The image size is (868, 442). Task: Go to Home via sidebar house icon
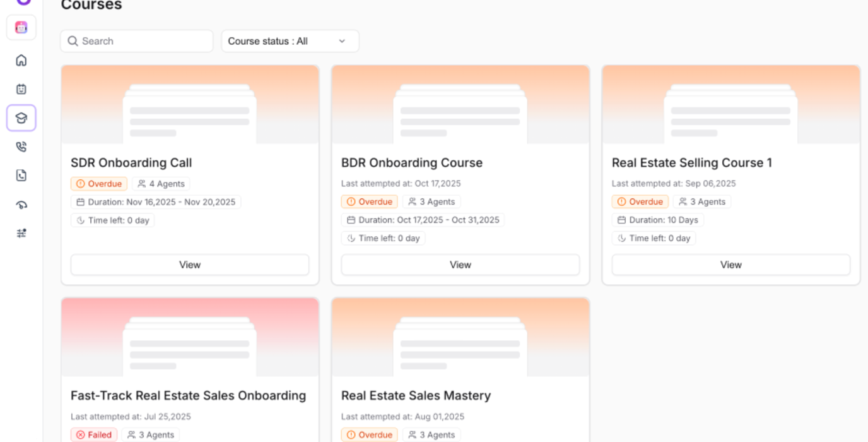[21, 61]
